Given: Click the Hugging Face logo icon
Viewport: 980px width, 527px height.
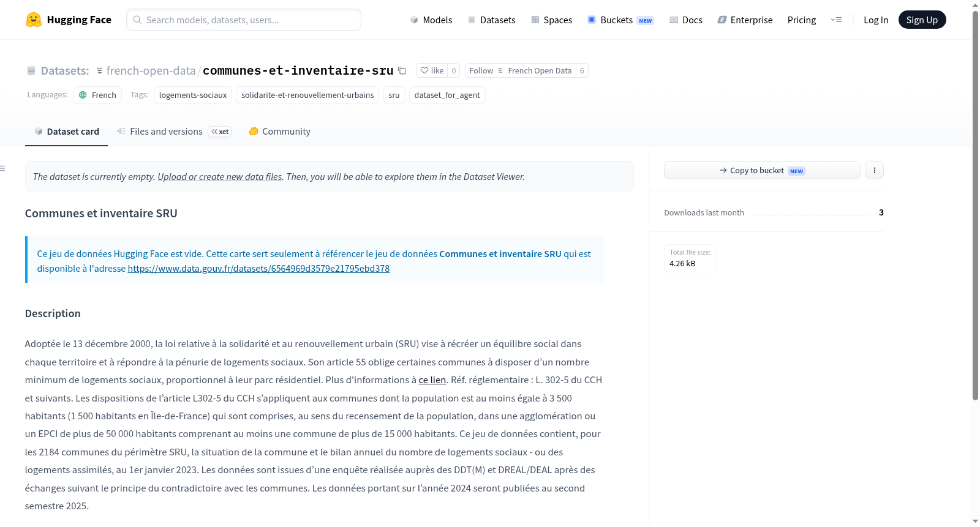Looking at the screenshot, I should 34,20.
